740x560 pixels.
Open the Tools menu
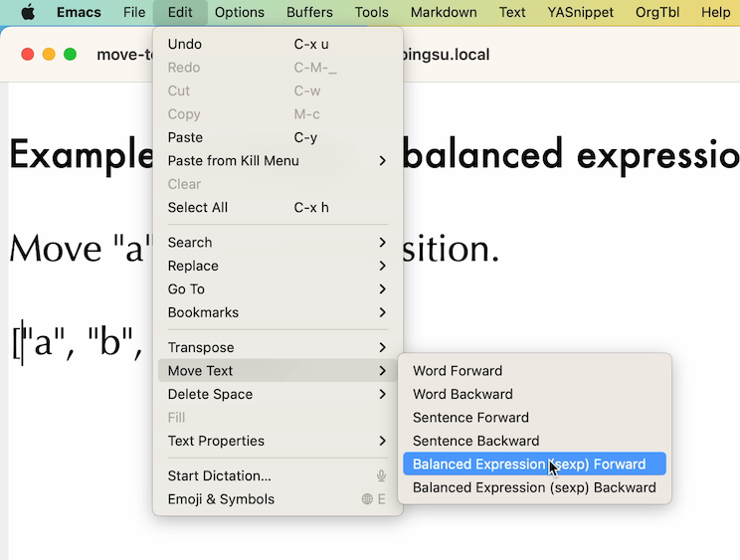pyautogui.click(x=371, y=12)
